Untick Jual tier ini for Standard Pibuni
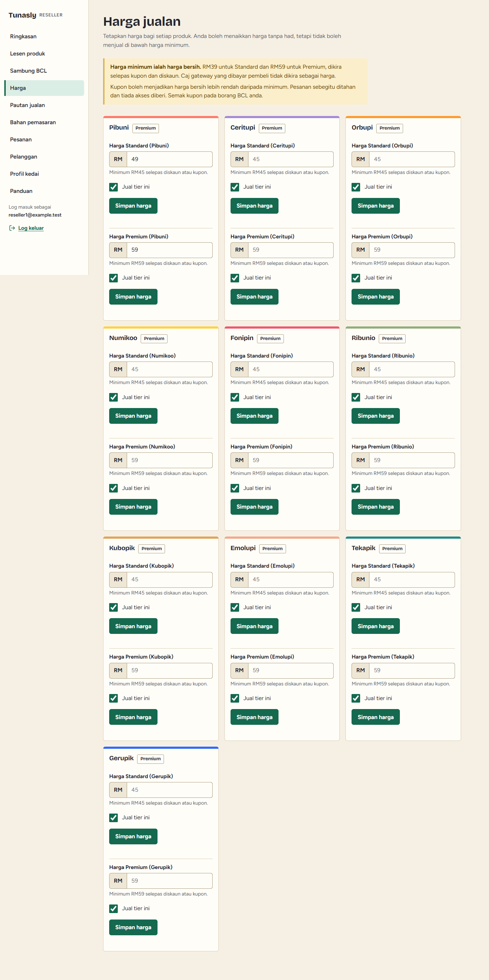 click(113, 187)
